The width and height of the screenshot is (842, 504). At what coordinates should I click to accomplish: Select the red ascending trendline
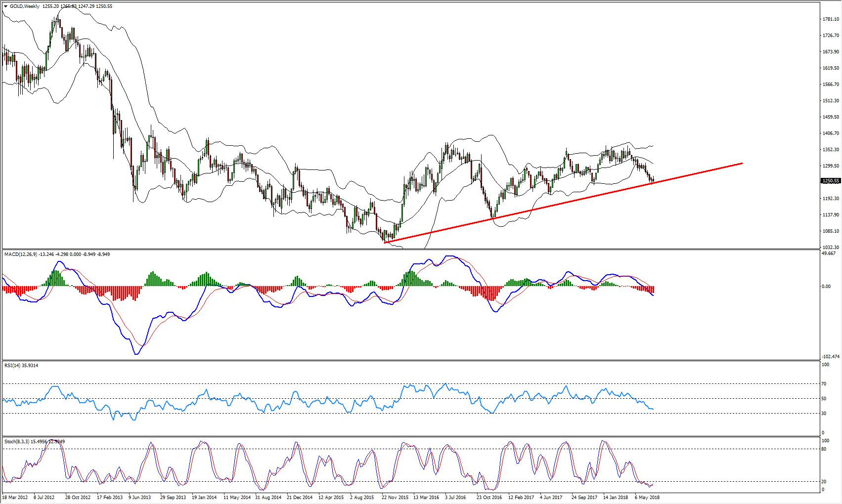coord(564,203)
